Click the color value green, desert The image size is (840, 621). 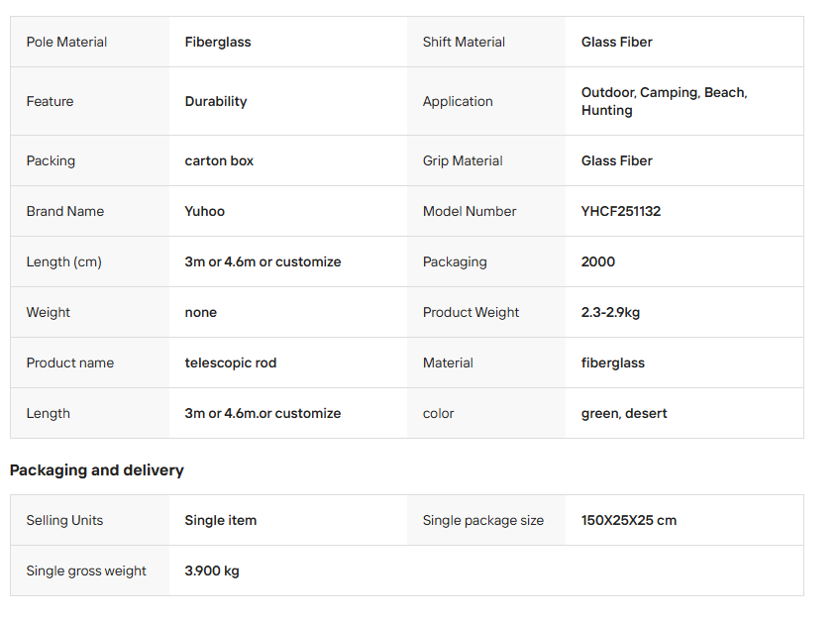(x=624, y=413)
